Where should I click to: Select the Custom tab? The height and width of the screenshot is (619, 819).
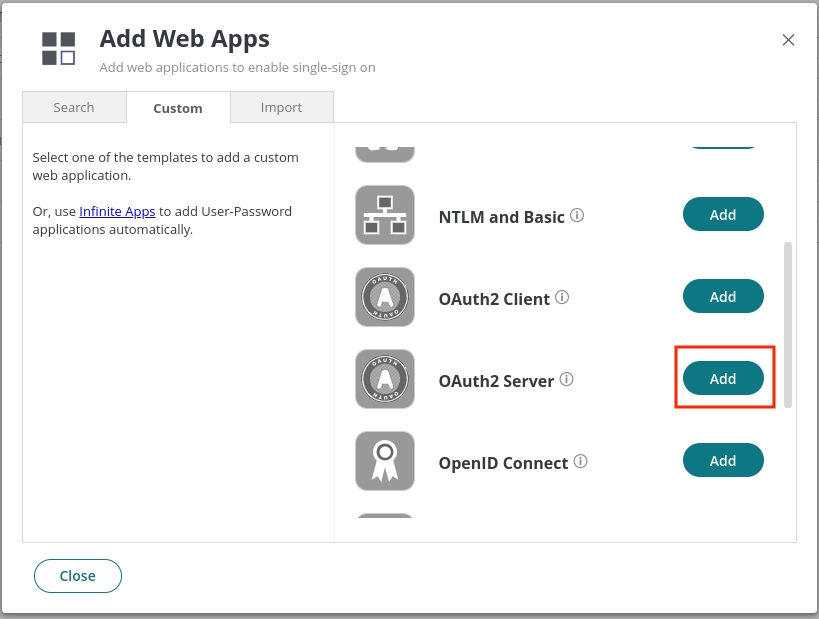pos(178,108)
